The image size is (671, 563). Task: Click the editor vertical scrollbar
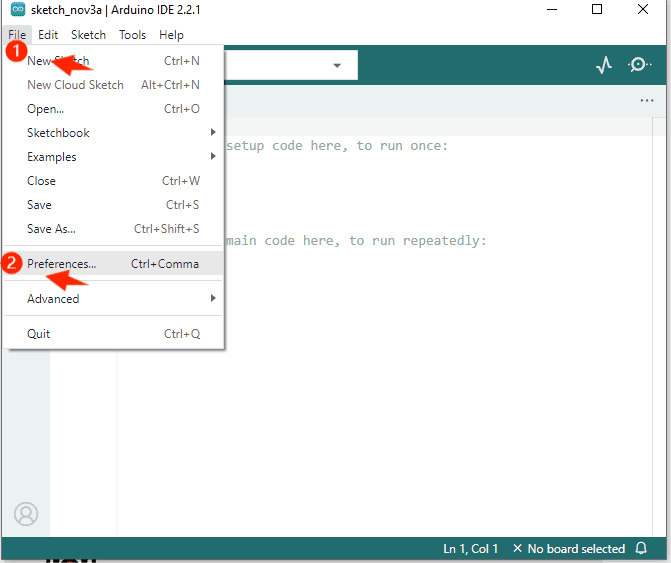[x=659, y=327]
